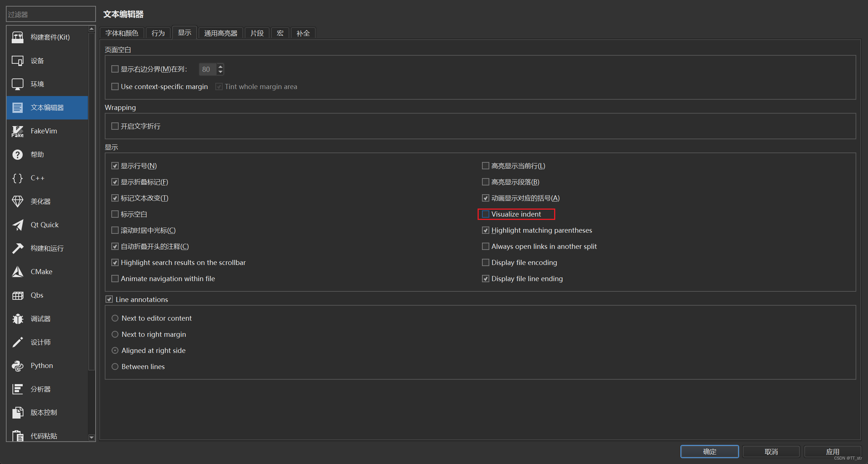Uncheck Highlight search results on the scrollbar
Screen dimensions: 868x464
115,262
